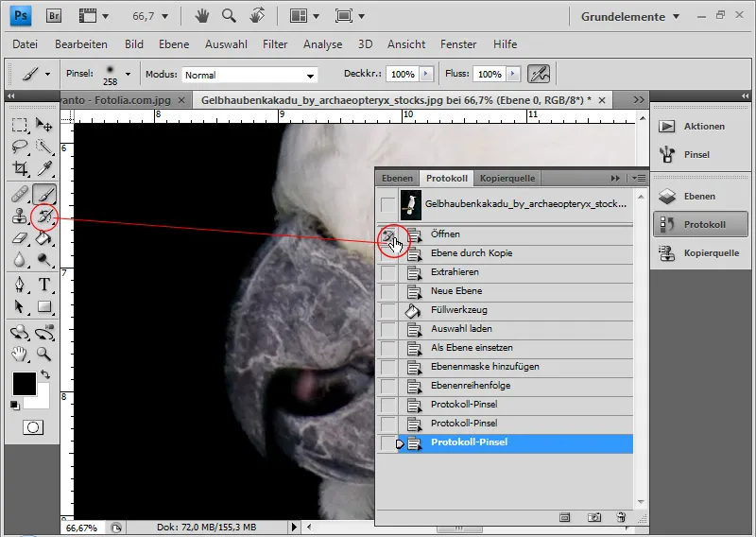This screenshot has height=537, width=756.
Task: Enable airbrush mode in options bar
Action: pos(539,74)
